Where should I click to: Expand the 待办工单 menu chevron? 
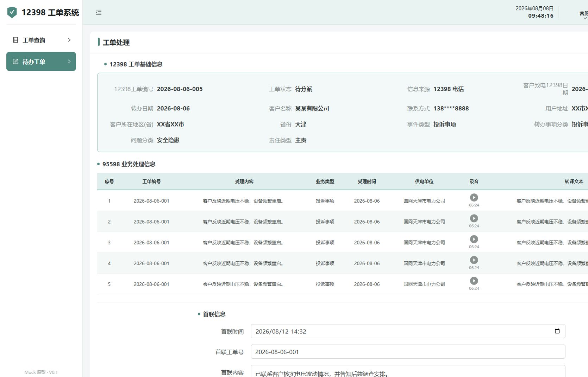[69, 62]
